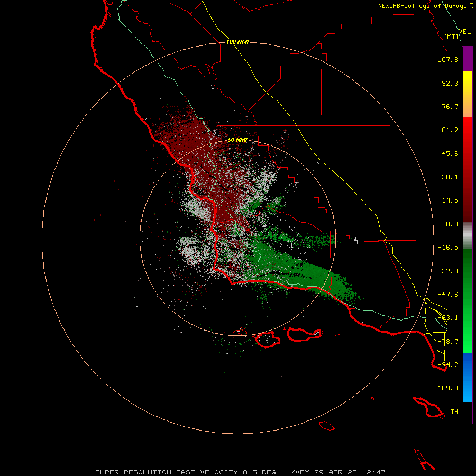Select the -94.2 scale value
The image size is (476, 476).
(448, 365)
